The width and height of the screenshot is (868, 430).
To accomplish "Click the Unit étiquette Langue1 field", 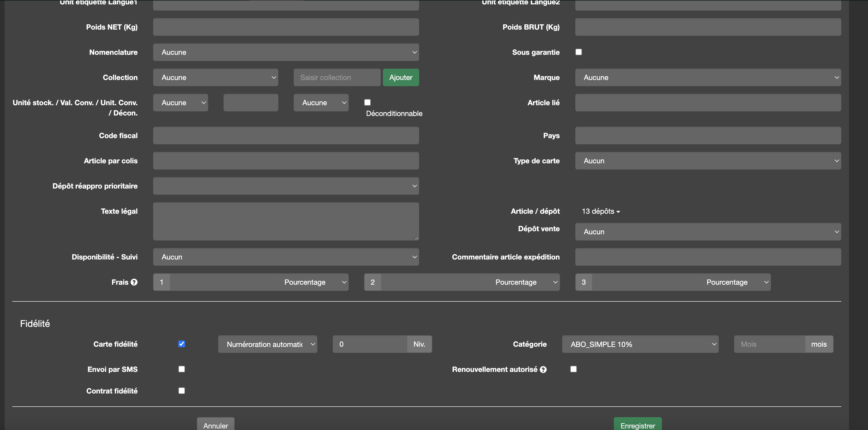I will pyautogui.click(x=286, y=5).
